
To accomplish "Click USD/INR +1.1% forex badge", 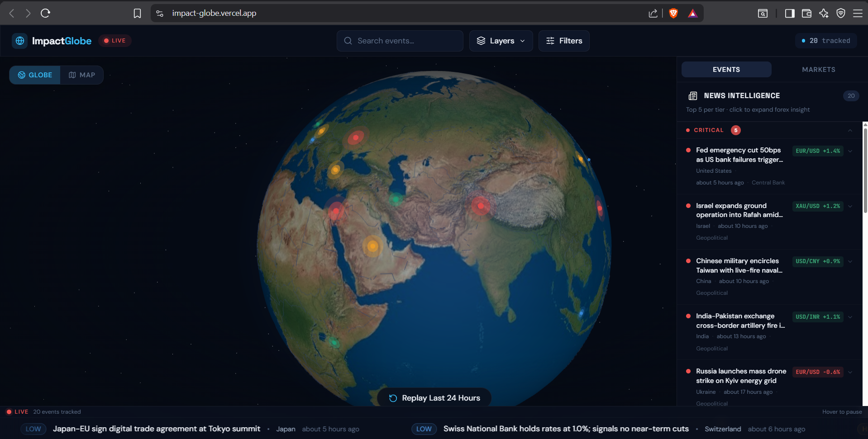I will [x=818, y=317].
